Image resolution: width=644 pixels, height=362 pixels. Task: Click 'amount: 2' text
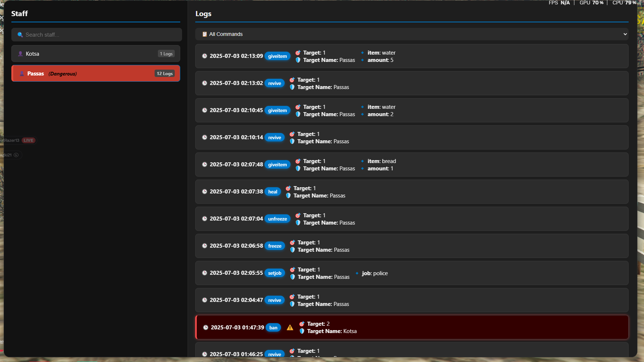pyautogui.click(x=380, y=114)
